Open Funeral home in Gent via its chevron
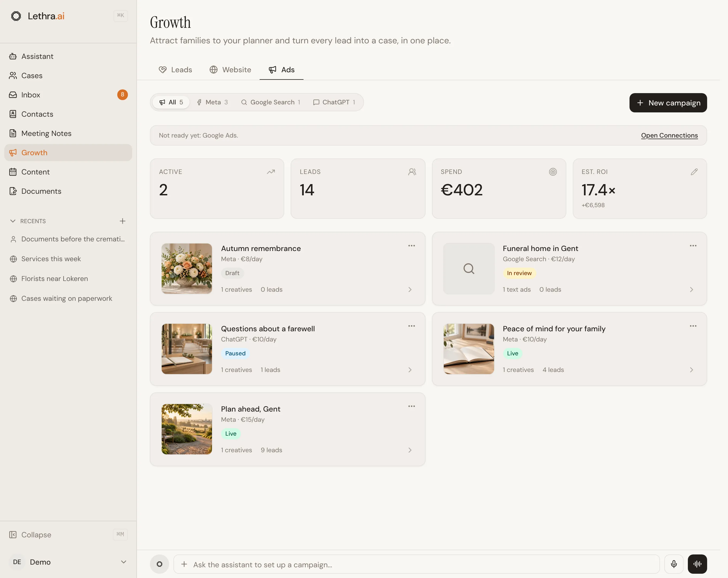 [x=692, y=290]
